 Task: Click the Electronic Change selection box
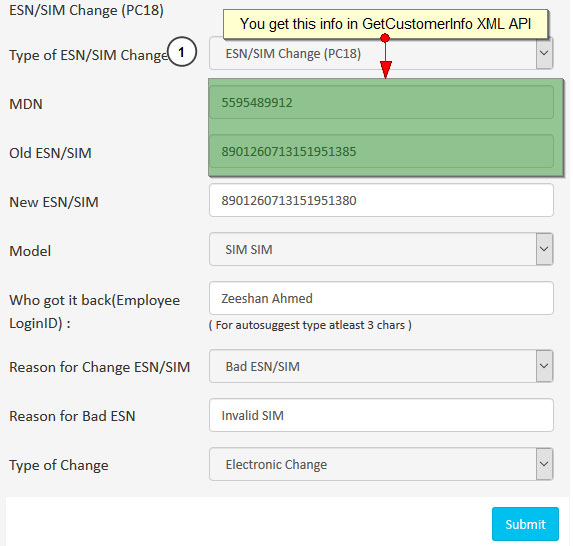point(381,464)
